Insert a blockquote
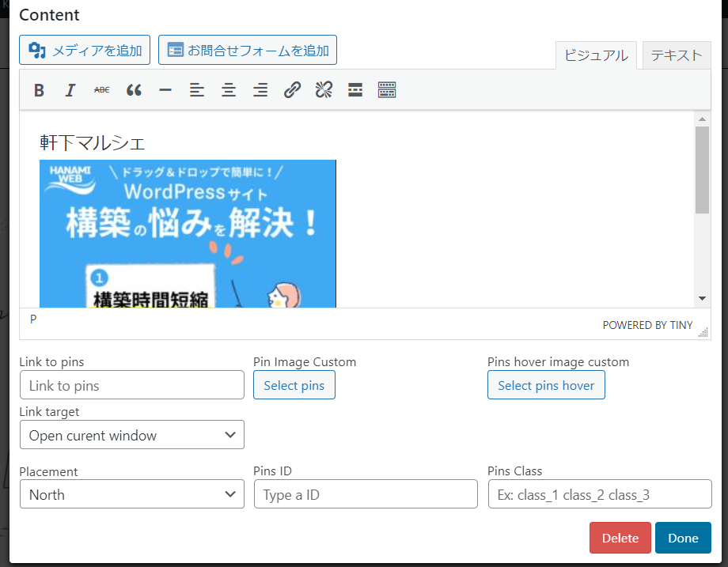This screenshot has width=728, height=567. point(134,90)
